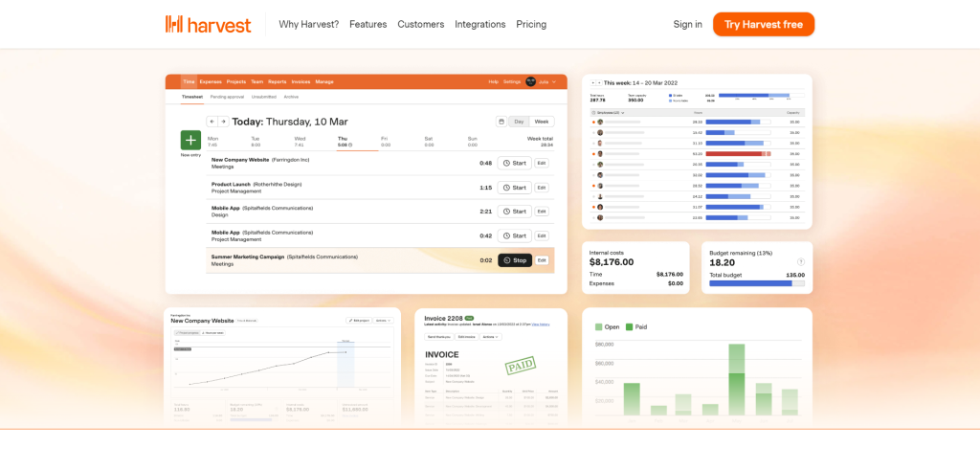Select the Projects tab in the app header
Screen dimensions: 980x470
click(x=236, y=82)
